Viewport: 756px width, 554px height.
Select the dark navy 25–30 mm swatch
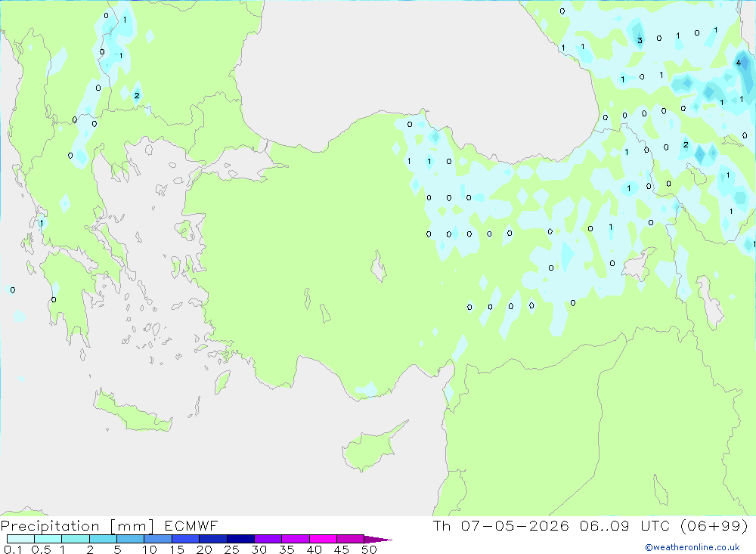pos(240,539)
